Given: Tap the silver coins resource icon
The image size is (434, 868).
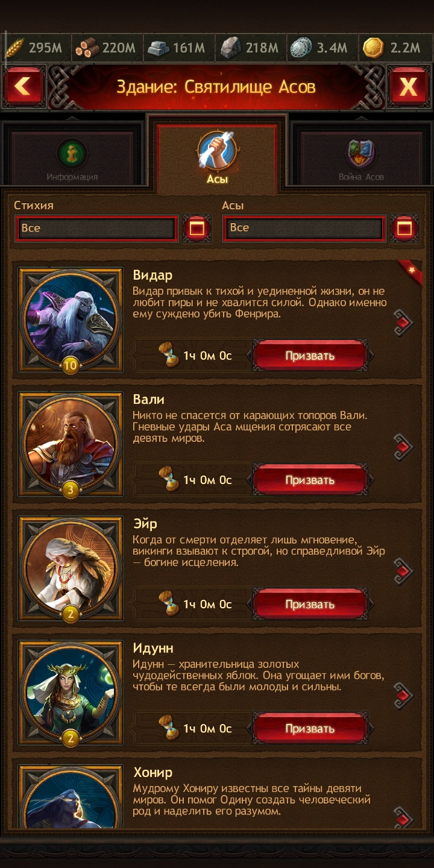Looking at the screenshot, I should [301, 48].
